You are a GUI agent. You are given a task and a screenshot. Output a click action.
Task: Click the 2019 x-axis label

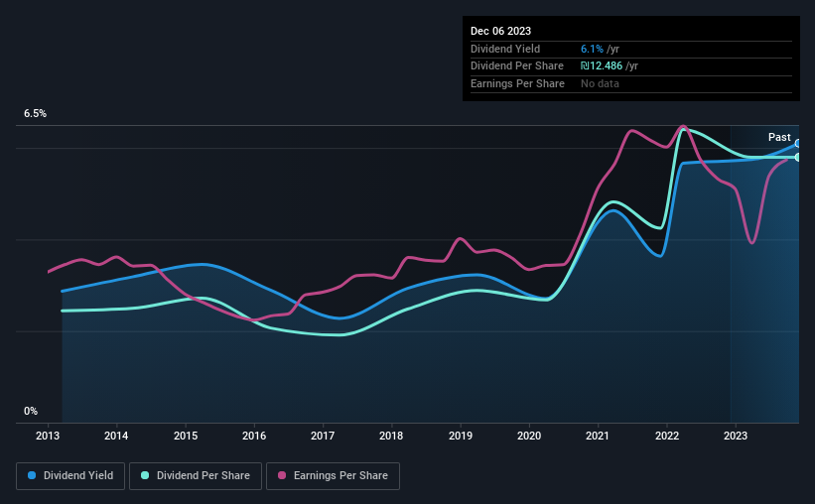461,436
